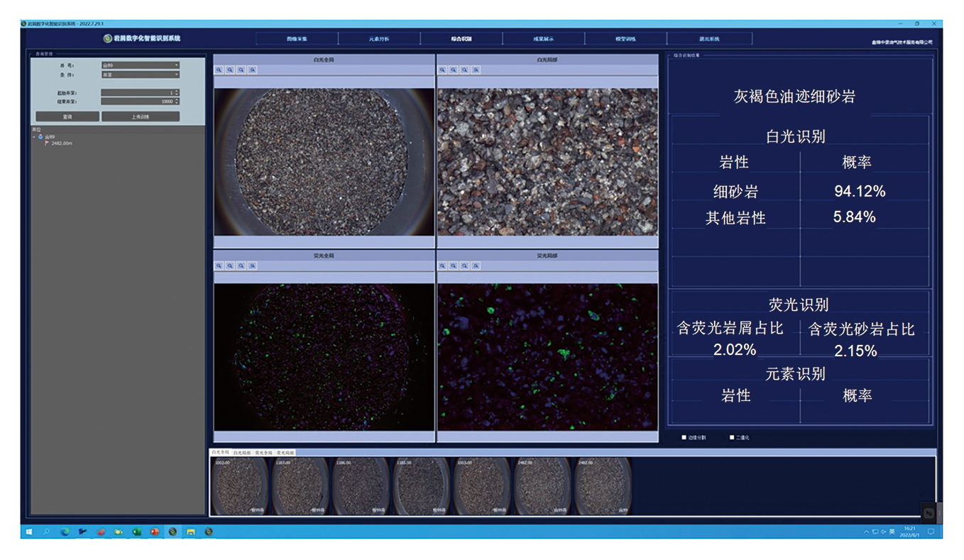Open Windows Start menu
This screenshot has width=964, height=560.
pos(29,532)
